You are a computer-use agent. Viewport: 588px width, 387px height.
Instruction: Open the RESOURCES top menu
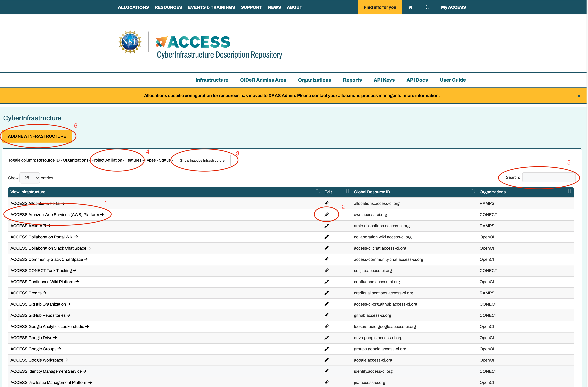click(168, 7)
